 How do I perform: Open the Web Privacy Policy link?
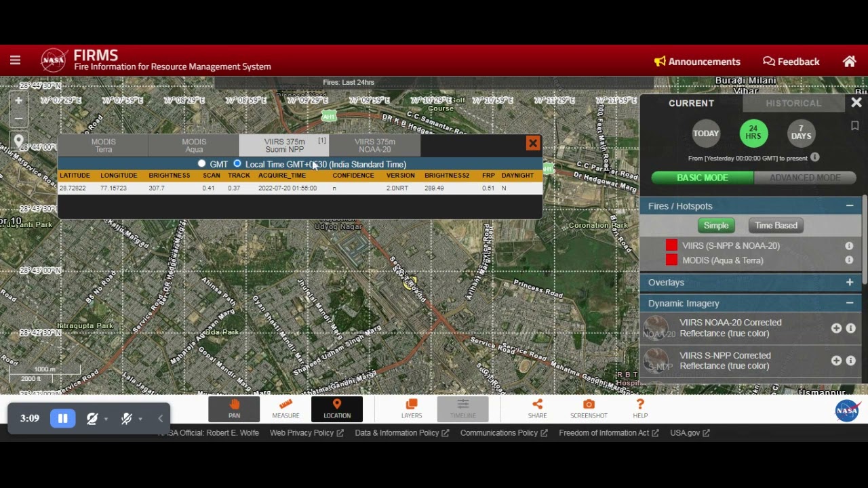(307, 433)
